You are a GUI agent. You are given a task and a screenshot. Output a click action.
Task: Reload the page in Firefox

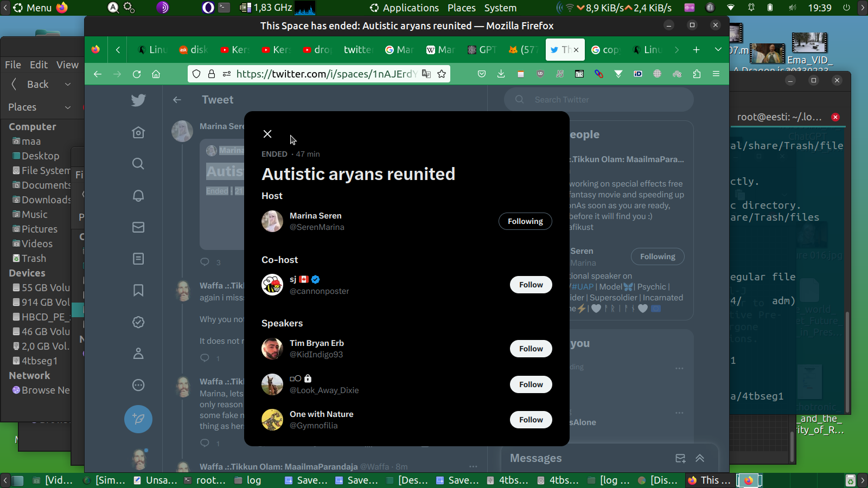(x=137, y=74)
